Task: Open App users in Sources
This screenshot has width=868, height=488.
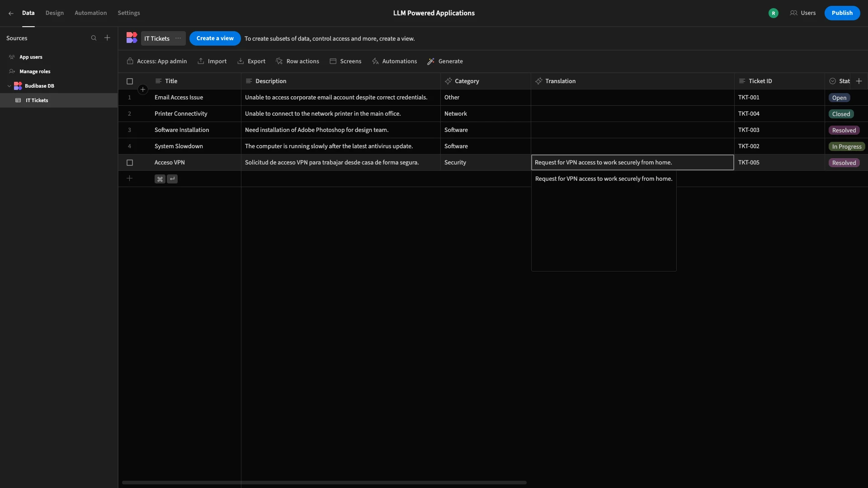Action: [x=31, y=57]
